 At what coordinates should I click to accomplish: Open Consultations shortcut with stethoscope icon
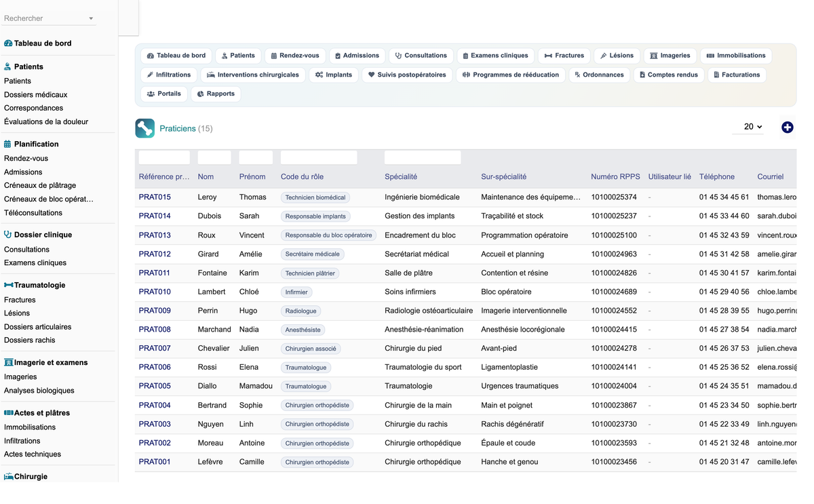421,56
